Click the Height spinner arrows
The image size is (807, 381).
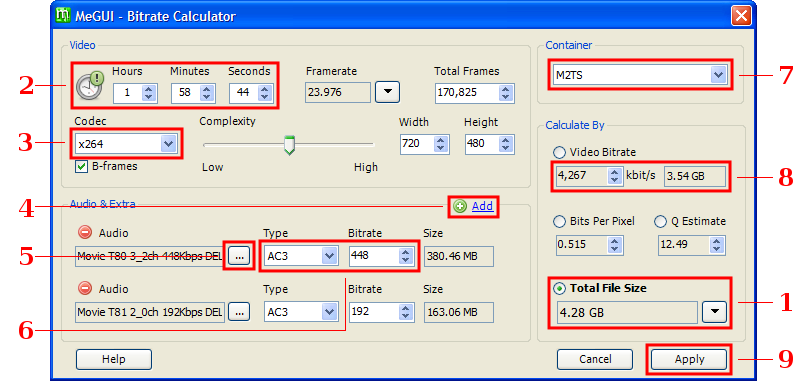(505, 144)
